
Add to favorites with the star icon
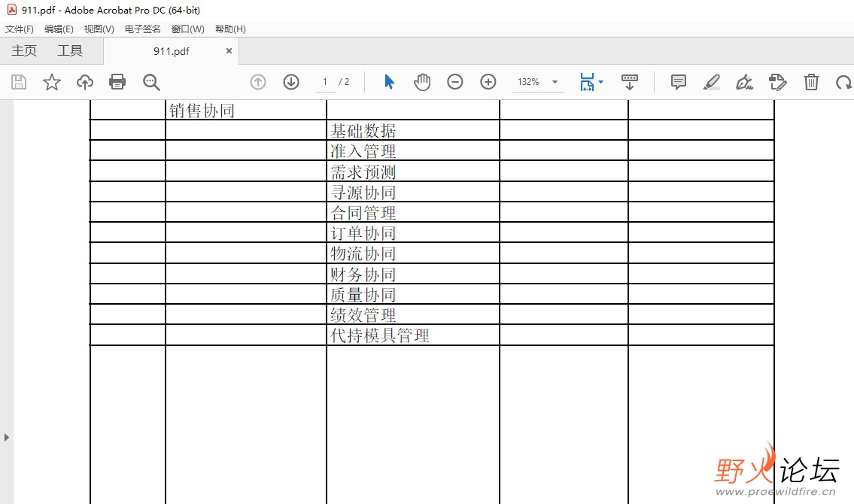[51, 82]
